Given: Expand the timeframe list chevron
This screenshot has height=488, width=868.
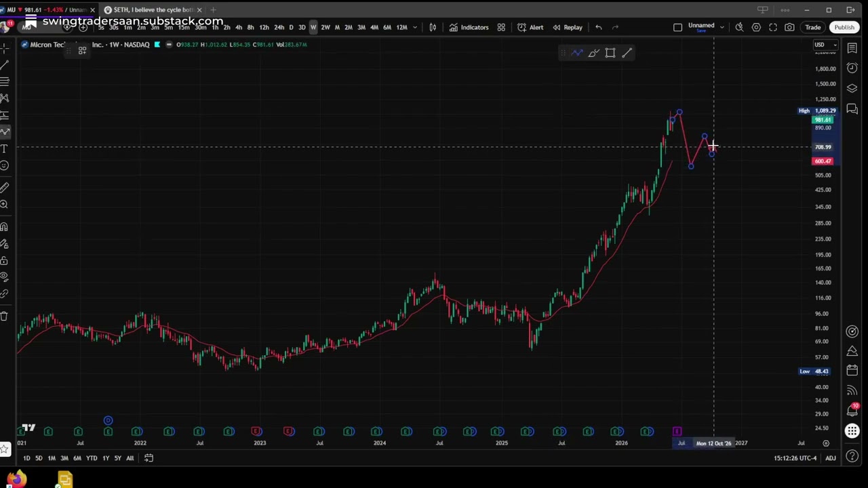Looking at the screenshot, I should click(415, 27).
